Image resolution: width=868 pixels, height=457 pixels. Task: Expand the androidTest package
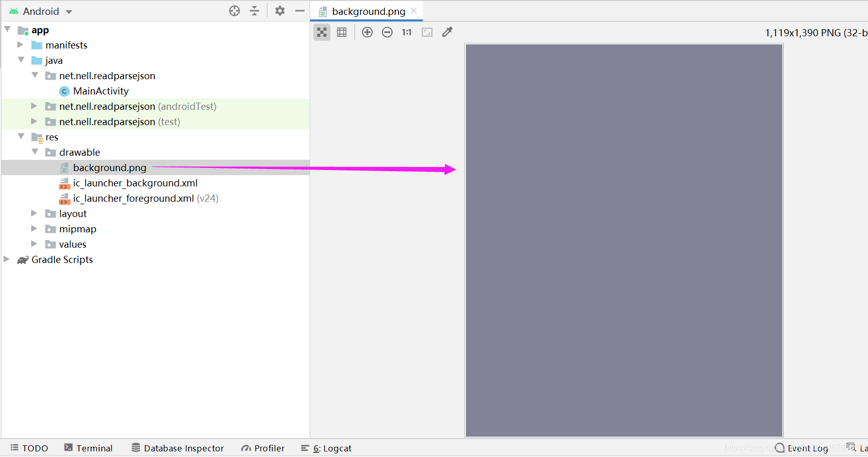[x=34, y=106]
